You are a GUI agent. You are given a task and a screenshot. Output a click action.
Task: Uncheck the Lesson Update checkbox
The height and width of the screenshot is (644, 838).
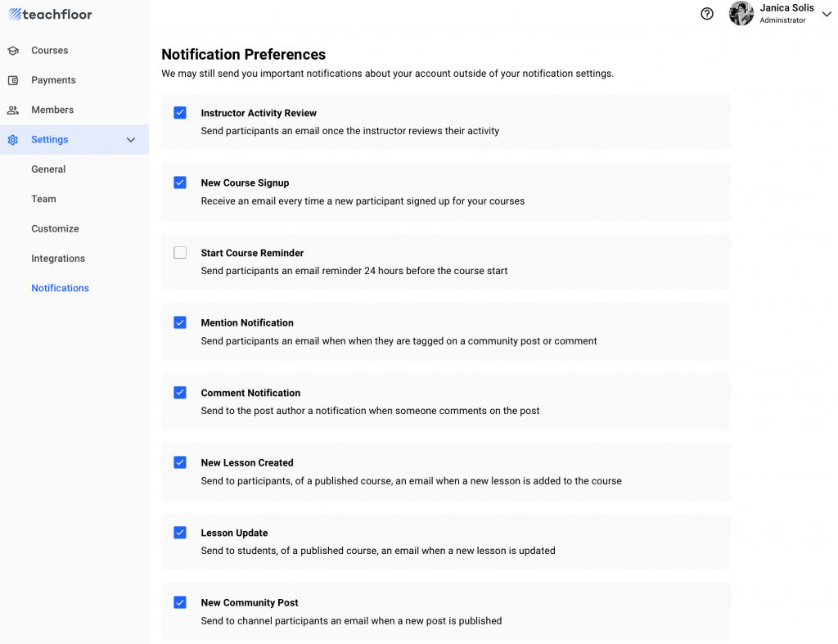click(180, 533)
